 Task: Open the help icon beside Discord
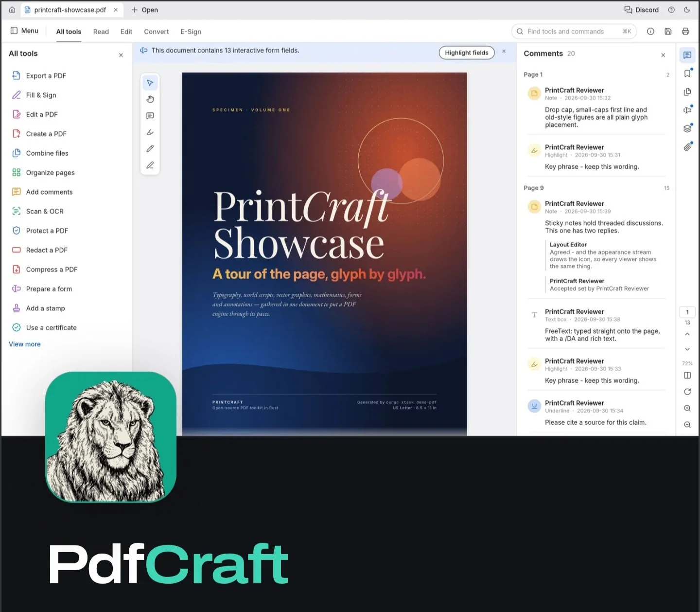click(x=671, y=10)
